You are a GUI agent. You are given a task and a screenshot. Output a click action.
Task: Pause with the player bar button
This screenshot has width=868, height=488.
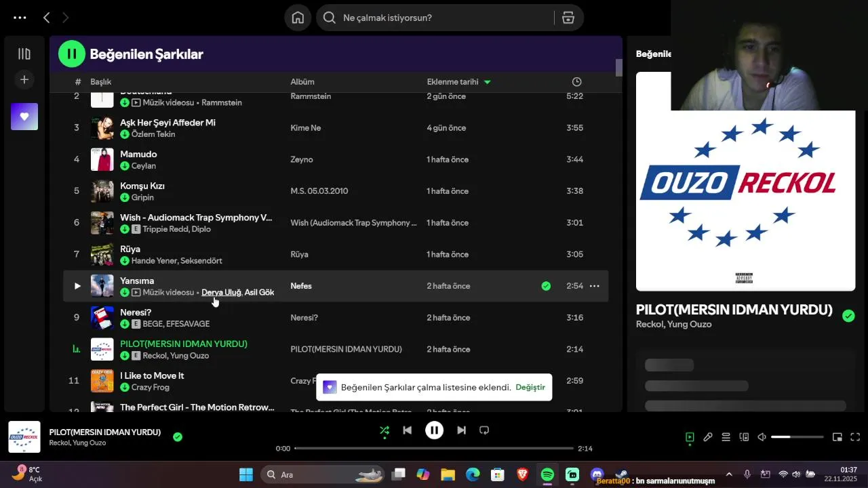click(x=434, y=430)
